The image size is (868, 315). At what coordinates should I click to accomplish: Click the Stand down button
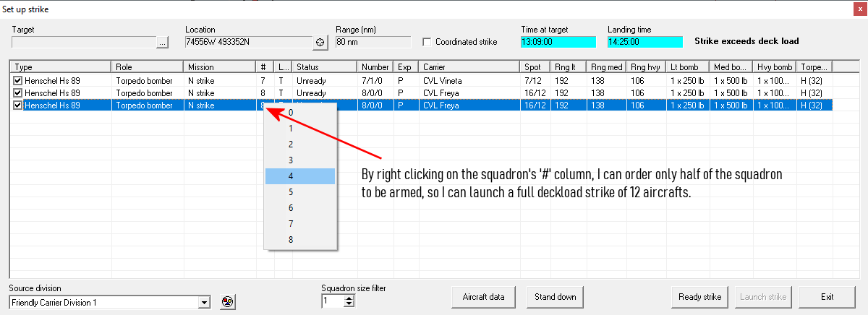(556, 297)
